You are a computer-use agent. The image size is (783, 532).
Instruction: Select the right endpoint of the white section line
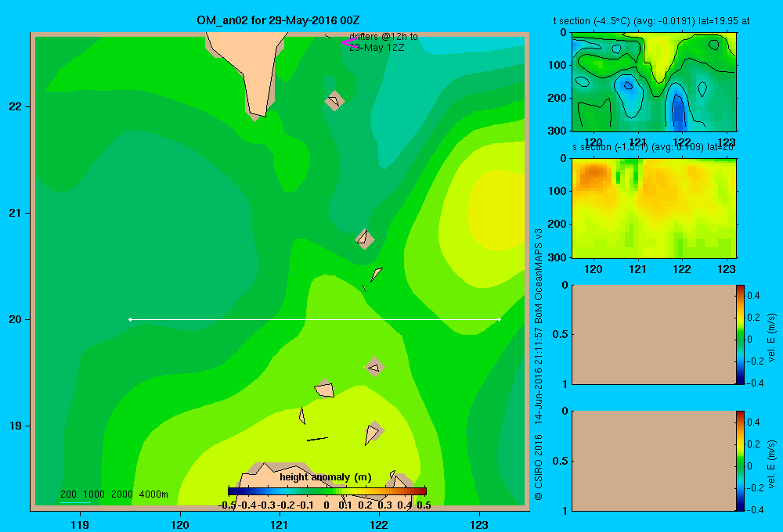pyautogui.click(x=500, y=319)
